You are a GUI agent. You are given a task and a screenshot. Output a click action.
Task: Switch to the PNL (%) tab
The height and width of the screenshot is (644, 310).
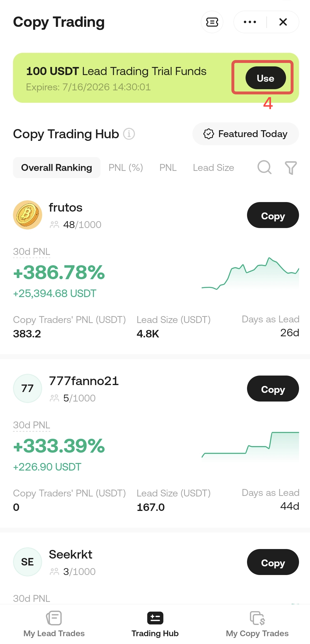126,168
